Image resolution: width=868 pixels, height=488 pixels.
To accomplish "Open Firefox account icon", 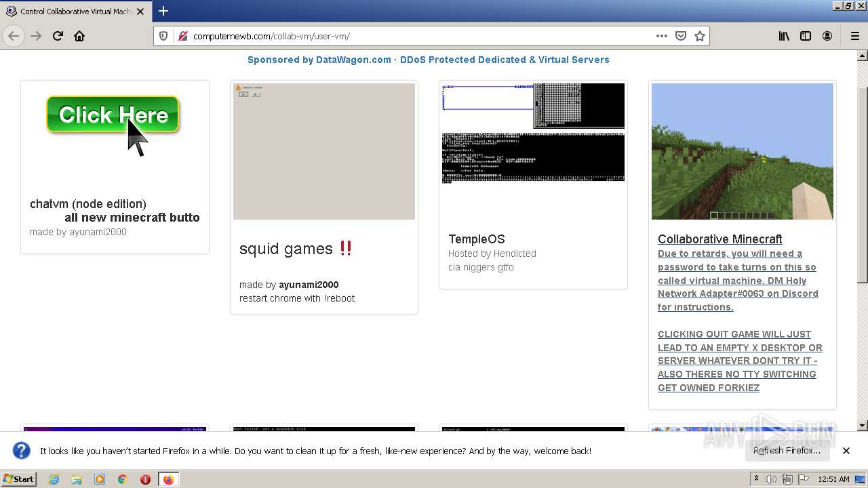I will (x=827, y=36).
